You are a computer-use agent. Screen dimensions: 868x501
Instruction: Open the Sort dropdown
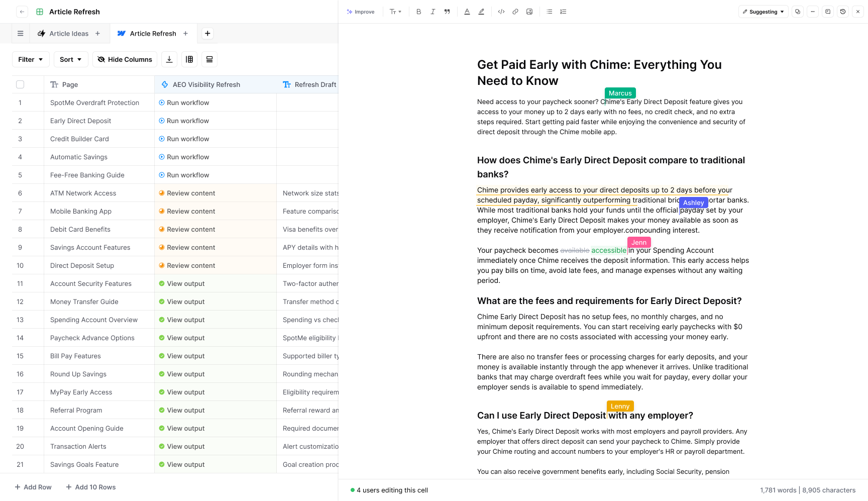point(70,59)
